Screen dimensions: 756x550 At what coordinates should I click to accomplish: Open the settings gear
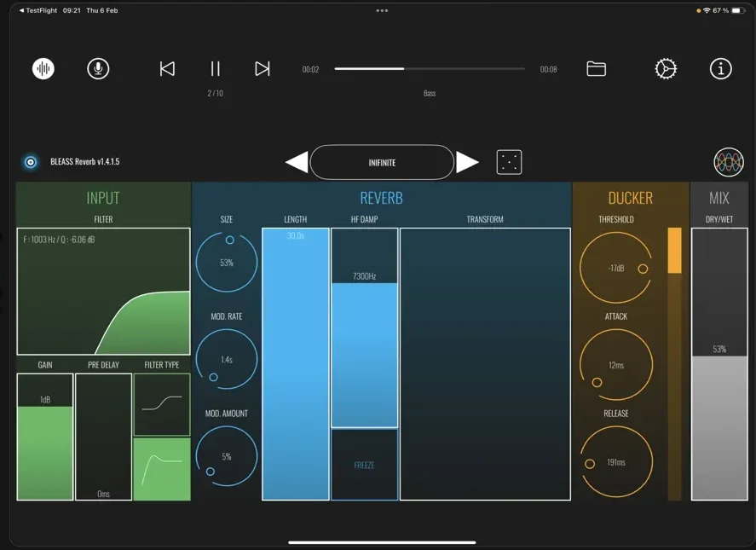666,68
